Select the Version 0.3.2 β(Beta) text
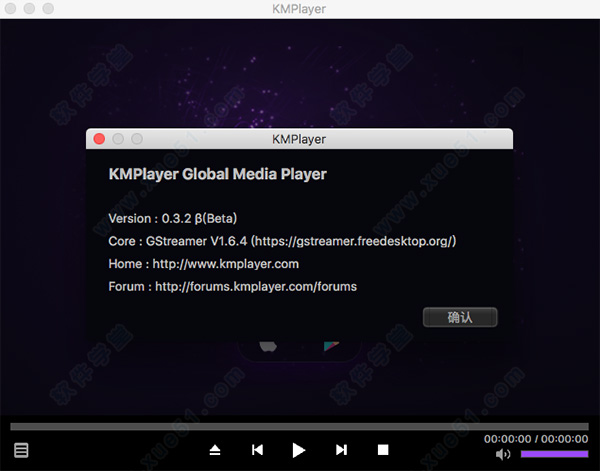Image resolution: width=600 pixels, height=471 pixels. (173, 218)
